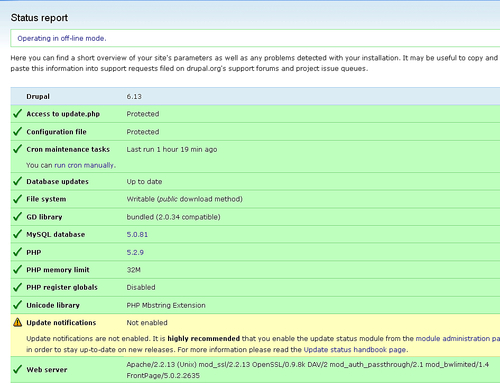Click 'bundled (2.0.34 compatible)' value
The image size is (500, 388).
[x=173, y=217]
